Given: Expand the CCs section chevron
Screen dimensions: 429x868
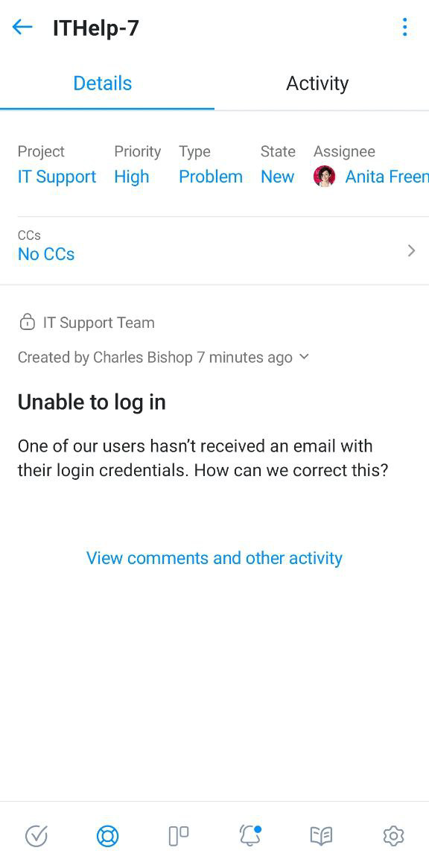Looking at the screenshot, I should pyautogui.click(x=411, y=250).
